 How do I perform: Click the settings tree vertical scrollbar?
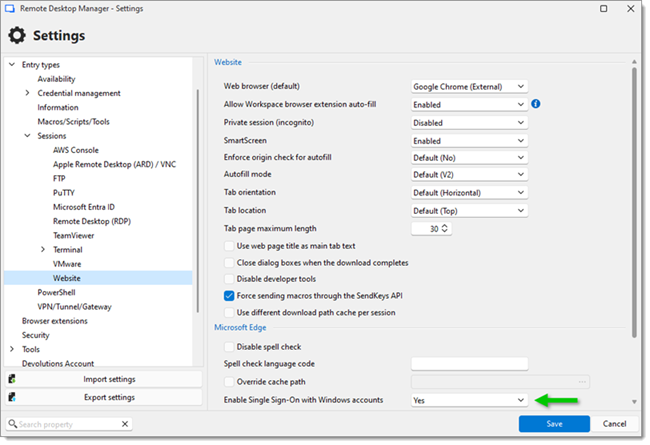coord(198,201)
